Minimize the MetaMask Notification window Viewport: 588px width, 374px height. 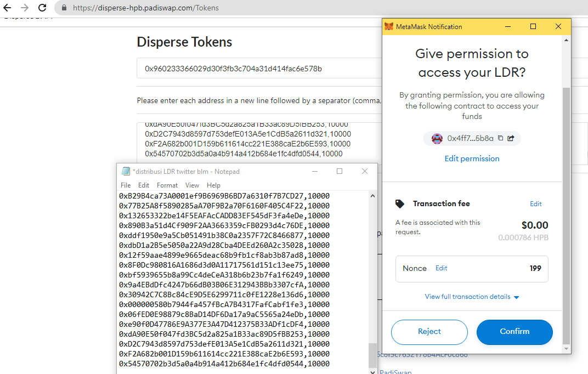coord(508,27)
